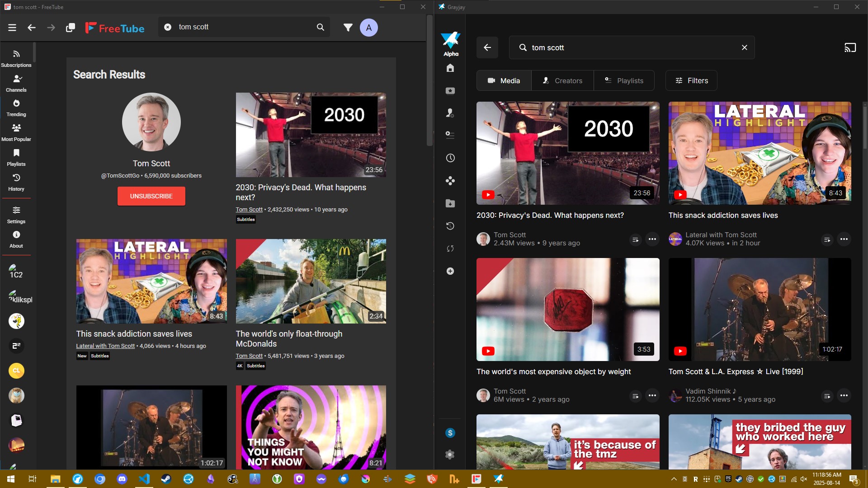Open Grayjay Playlists sidebar icon
868x488 pixels.
tap(450, 135)
